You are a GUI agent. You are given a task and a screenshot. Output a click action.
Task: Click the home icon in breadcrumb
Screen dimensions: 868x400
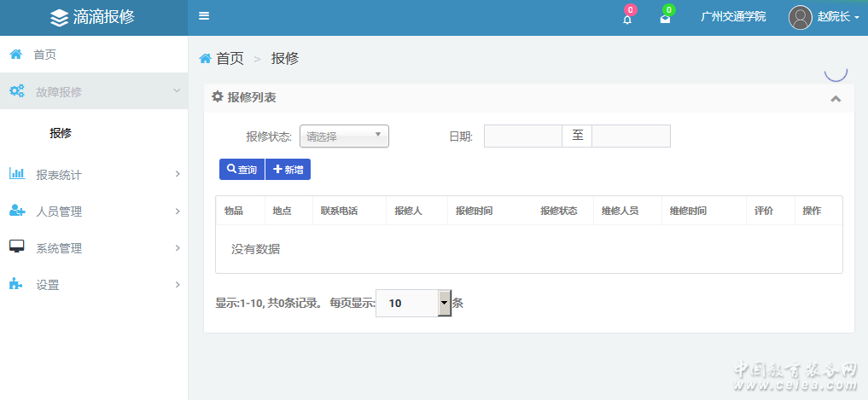pos(205,58)
